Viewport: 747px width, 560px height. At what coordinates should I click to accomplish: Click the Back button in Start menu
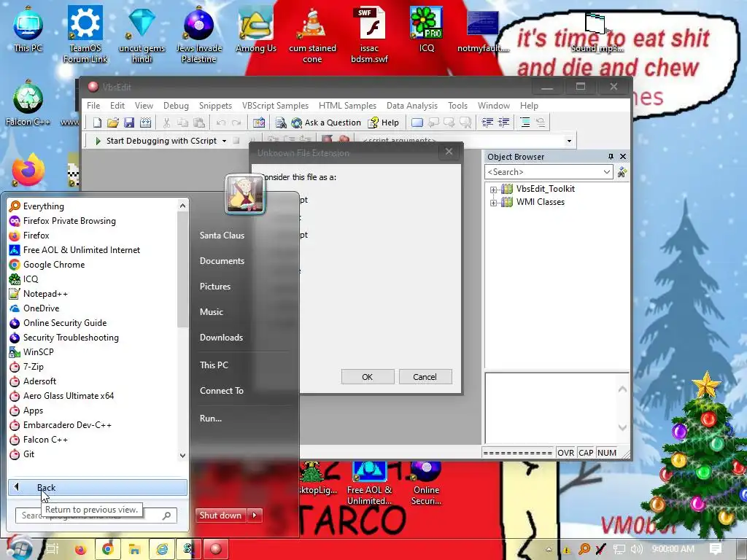coord(98,488)
